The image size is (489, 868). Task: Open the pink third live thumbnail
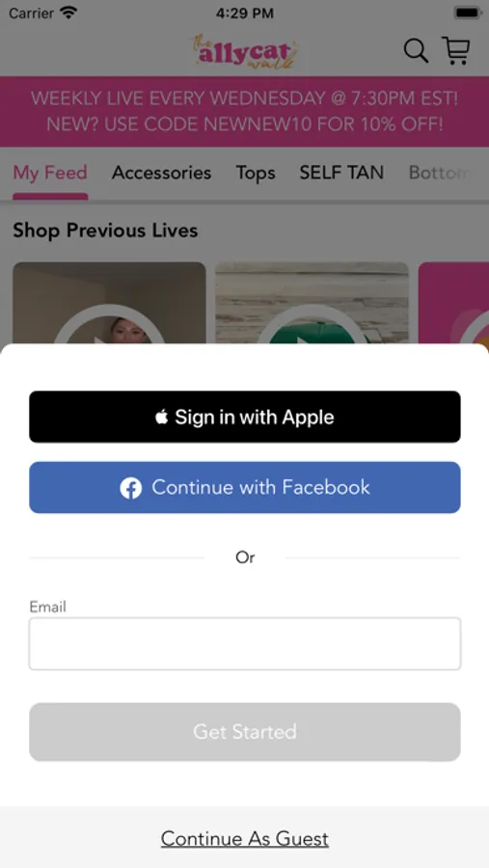[453, 304]
